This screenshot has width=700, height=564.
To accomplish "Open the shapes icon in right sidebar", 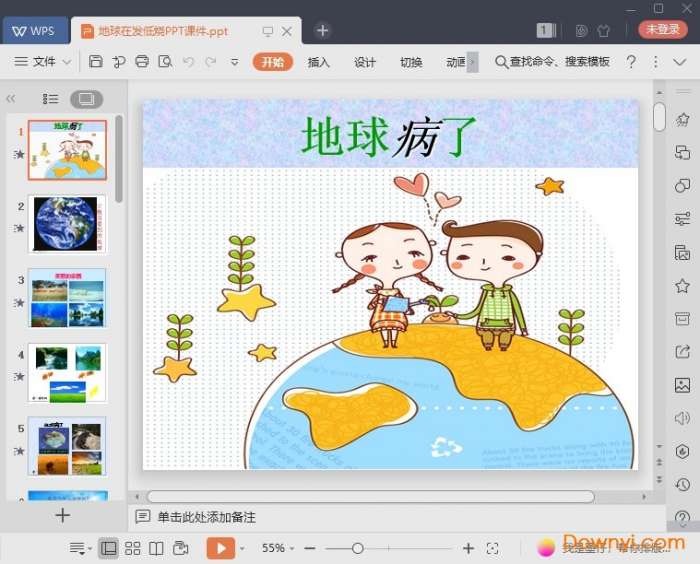I will (x=682, y=185).
